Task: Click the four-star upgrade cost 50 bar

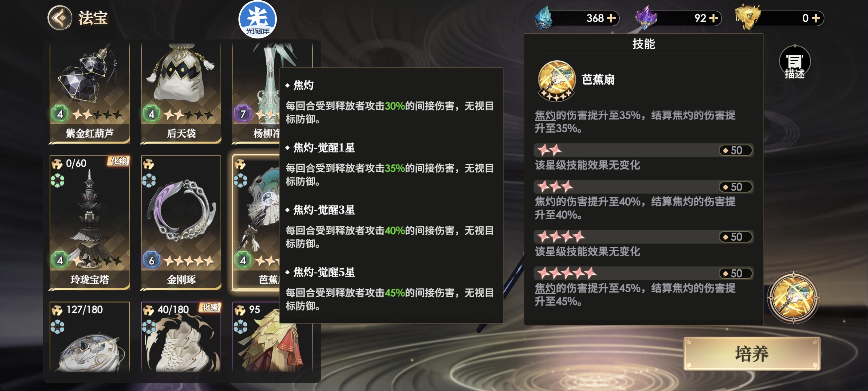Action: pyautogui.click(x=643, y=237)
